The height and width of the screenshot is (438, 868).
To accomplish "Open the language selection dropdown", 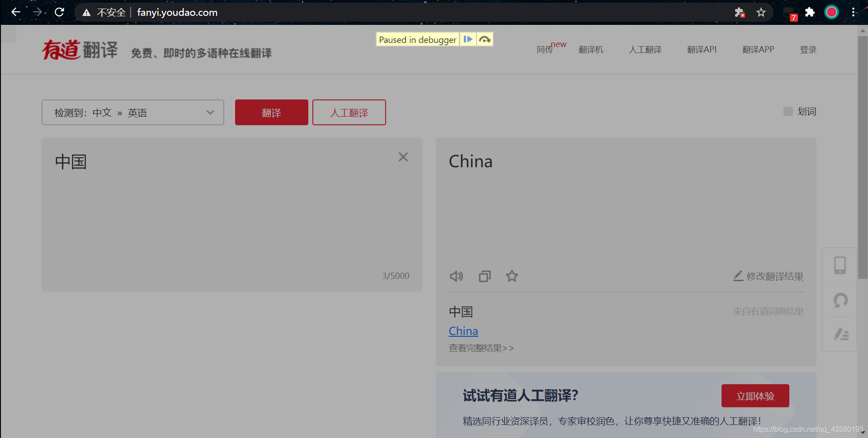I will coord(133,112).
